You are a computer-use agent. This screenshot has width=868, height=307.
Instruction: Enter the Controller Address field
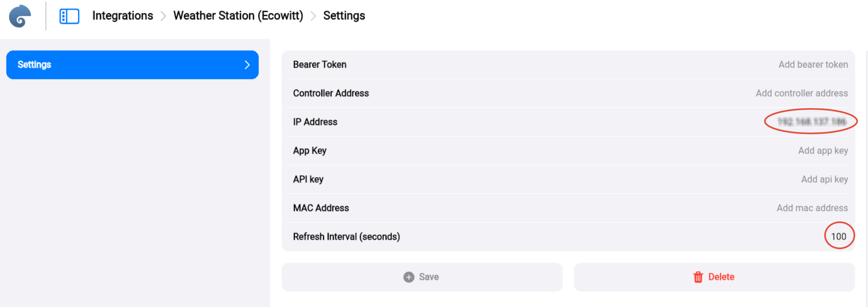click(x=801, y=93)
